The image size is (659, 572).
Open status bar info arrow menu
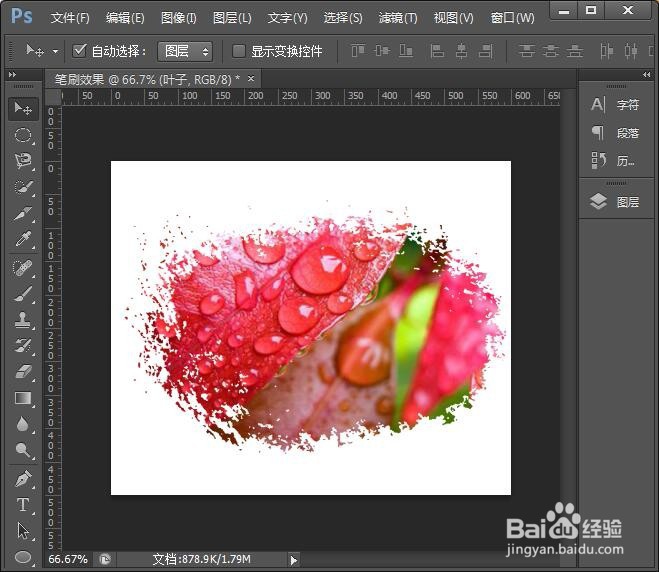click(293, 560)
